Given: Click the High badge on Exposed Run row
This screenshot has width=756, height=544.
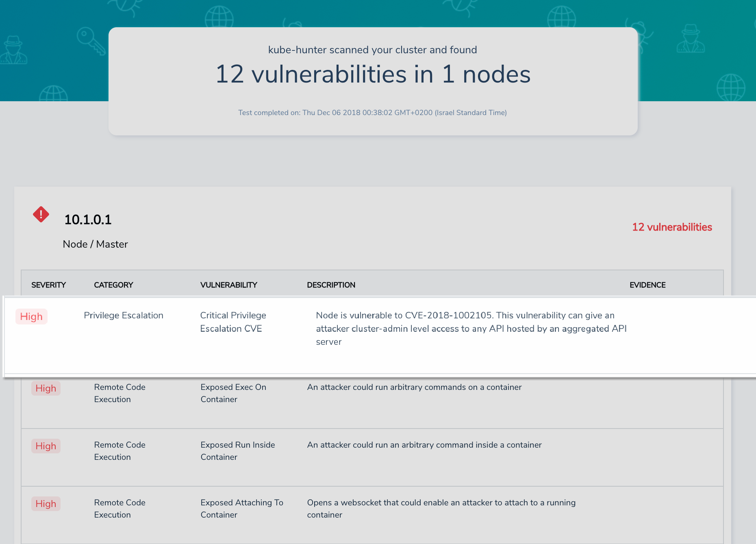Looking at the screenshot, I should (x=46, y=446).
